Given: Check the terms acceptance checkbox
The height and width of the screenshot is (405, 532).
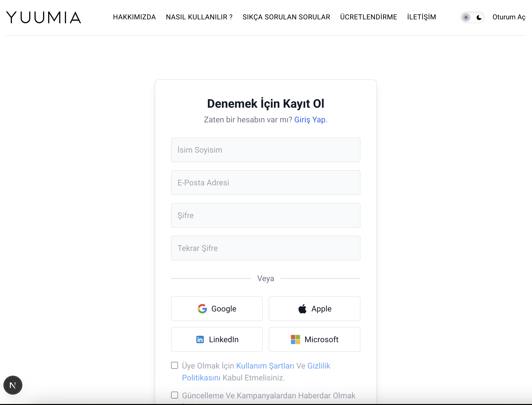Looking at the screenshot, I should (175, 365).
